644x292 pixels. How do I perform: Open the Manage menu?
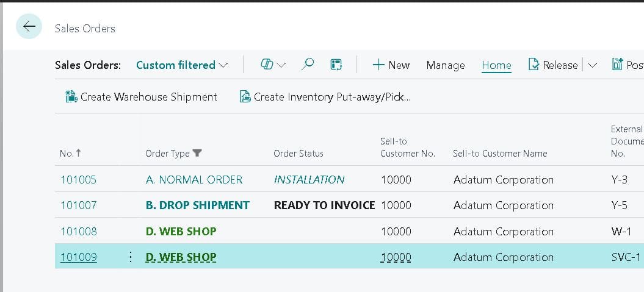446,65
